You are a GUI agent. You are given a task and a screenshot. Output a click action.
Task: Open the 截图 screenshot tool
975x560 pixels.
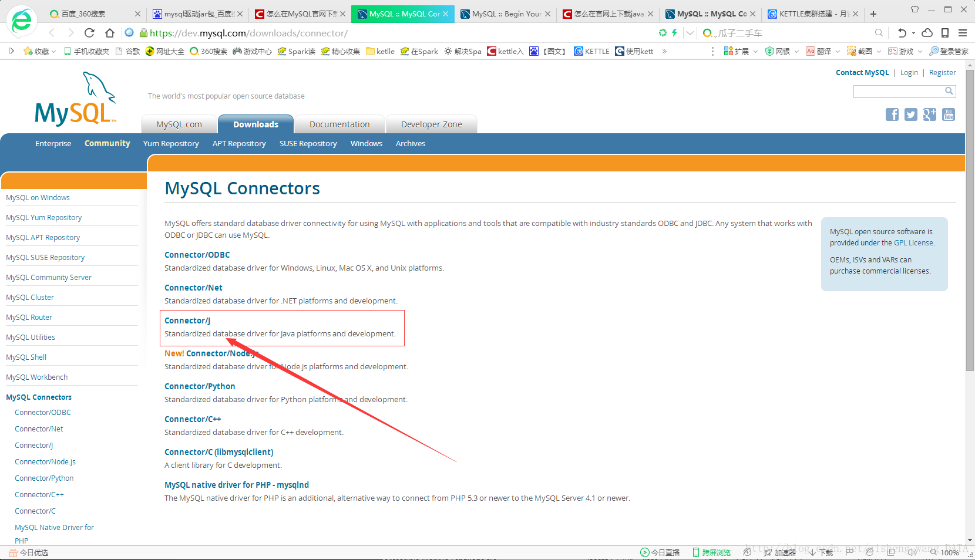click(x=859, y=51)
